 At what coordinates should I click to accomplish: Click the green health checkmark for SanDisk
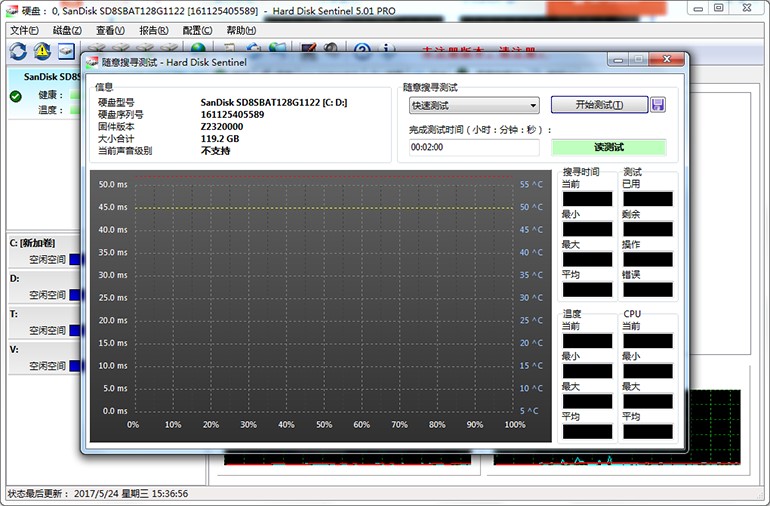click(x=16, y=96)
